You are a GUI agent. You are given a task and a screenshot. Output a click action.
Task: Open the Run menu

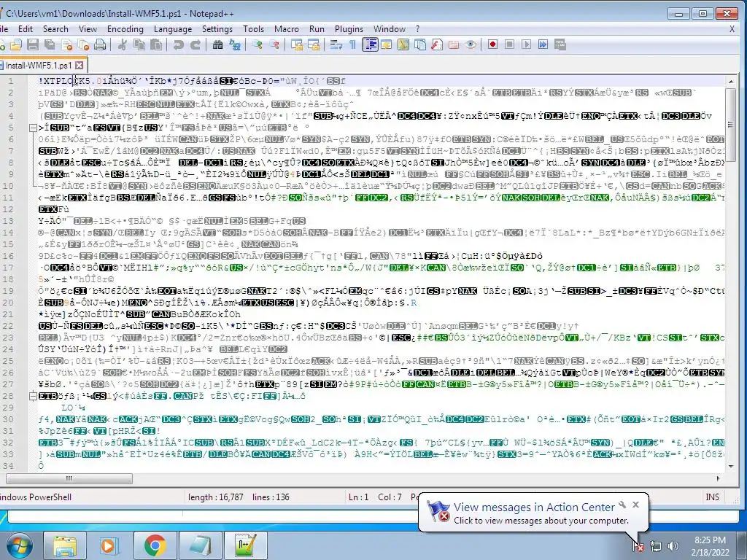(x=317, y=29)
